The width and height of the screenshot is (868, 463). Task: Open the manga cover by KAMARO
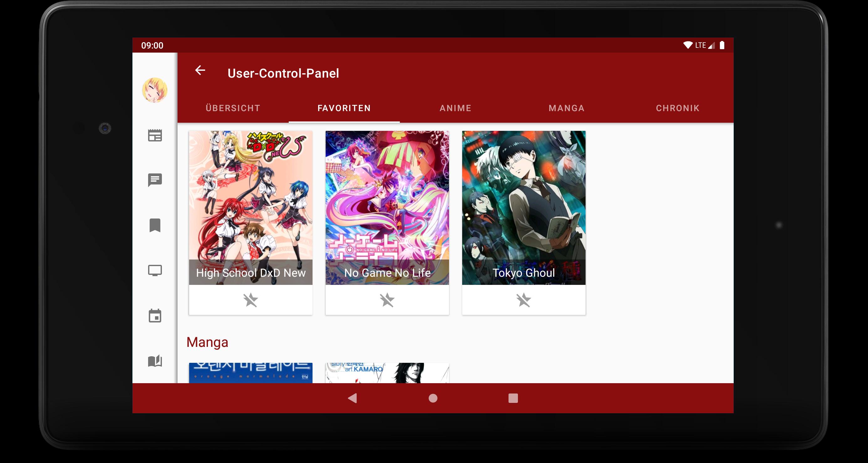(387, 373)
